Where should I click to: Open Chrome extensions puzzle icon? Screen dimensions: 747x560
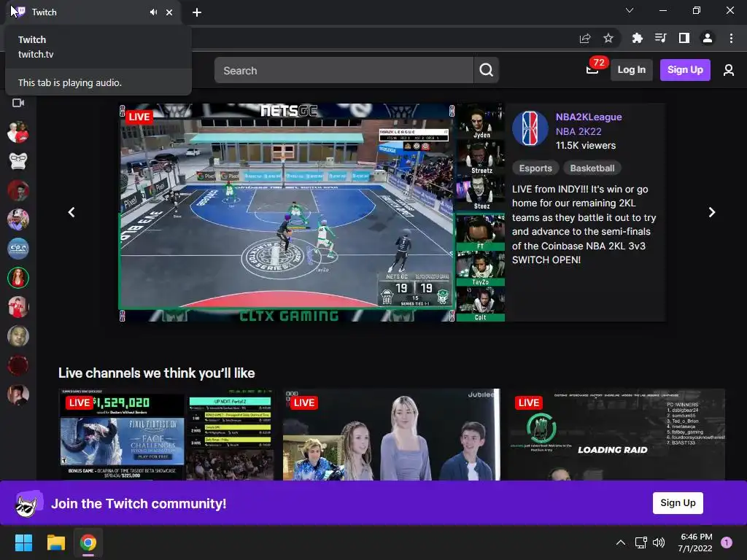(637, 38)
